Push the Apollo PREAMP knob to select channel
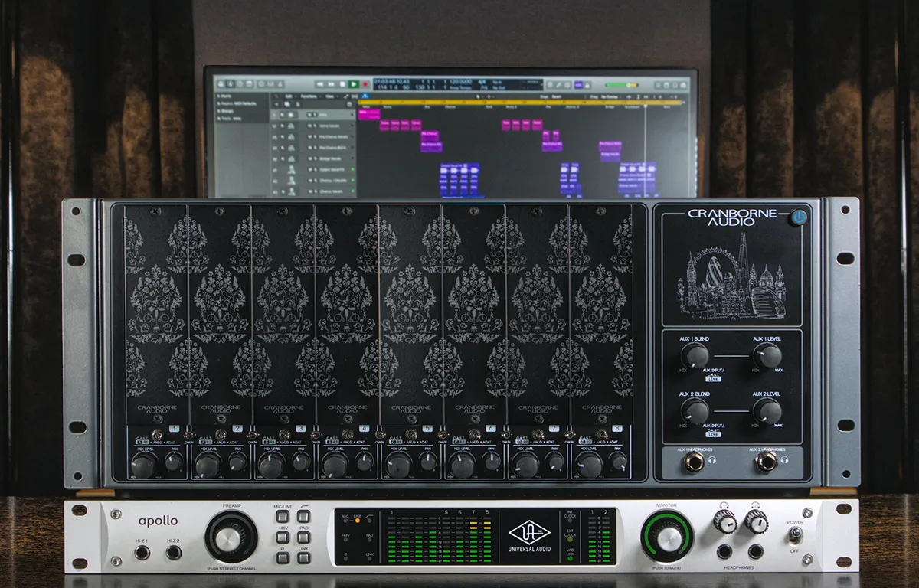The image size is (919, 588). point(231,537)
